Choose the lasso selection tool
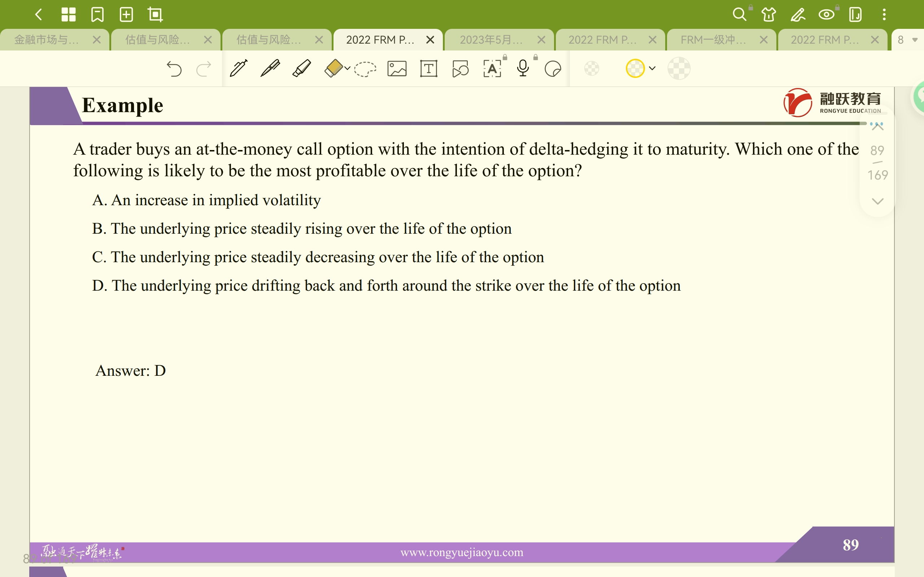924x577 pixels. pyautogui.click(x=365, y=69)
